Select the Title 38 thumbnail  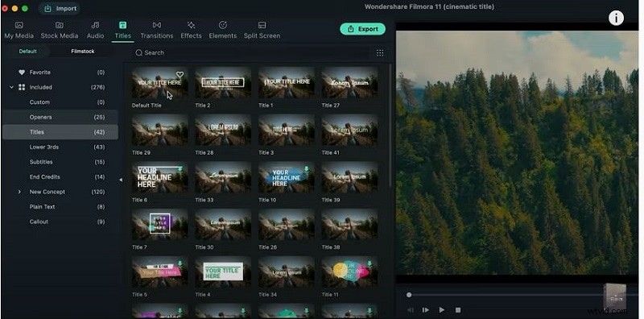[350, 225]
